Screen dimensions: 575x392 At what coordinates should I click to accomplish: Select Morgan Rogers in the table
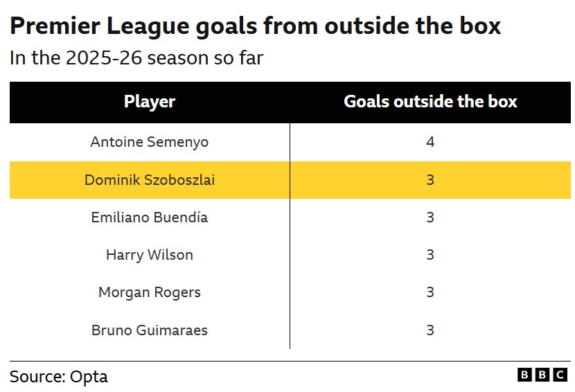(x=150, y=292)
